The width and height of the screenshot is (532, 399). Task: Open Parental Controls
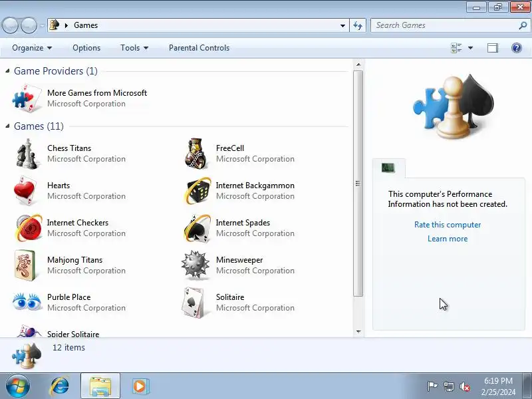pyautogui.click(x=199, y=48)
